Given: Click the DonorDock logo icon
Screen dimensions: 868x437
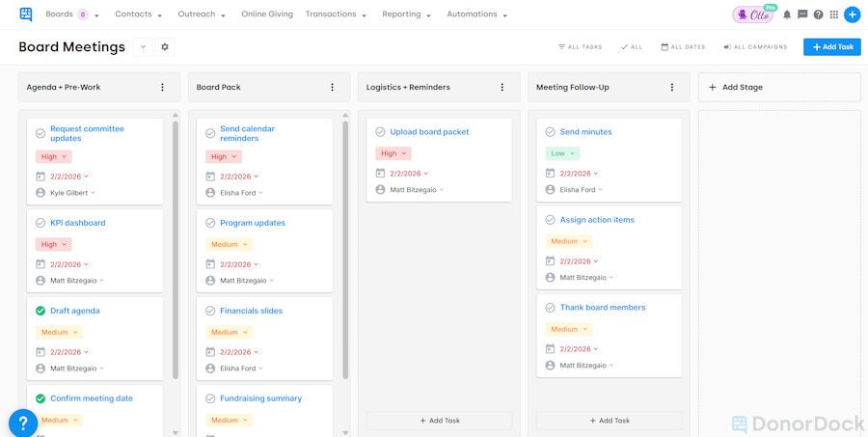Looking at the screenshot, I should (25, 14).
